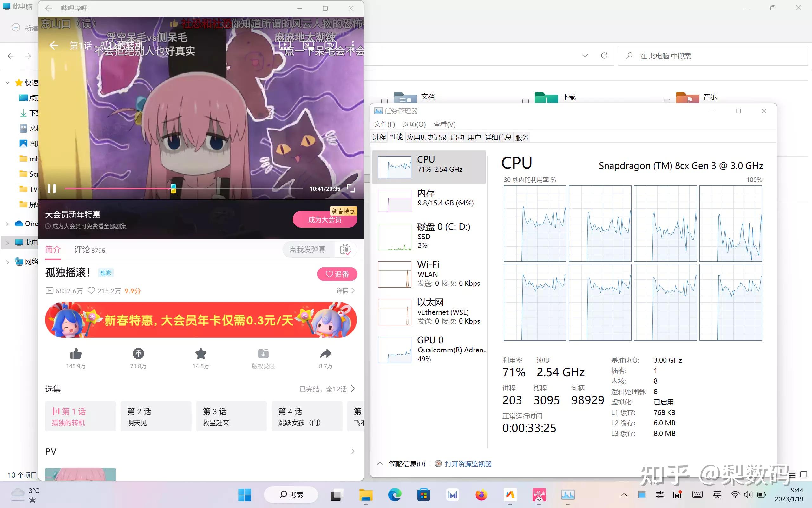Image resolution: width=812 pixels, height=508 pixels.
Task: Open Task Manager's 选项(O) menu
Action: point(414,124)
